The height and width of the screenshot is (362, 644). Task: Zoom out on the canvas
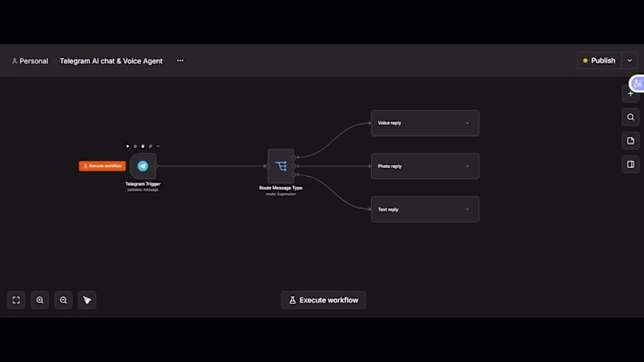click(64, 300)
